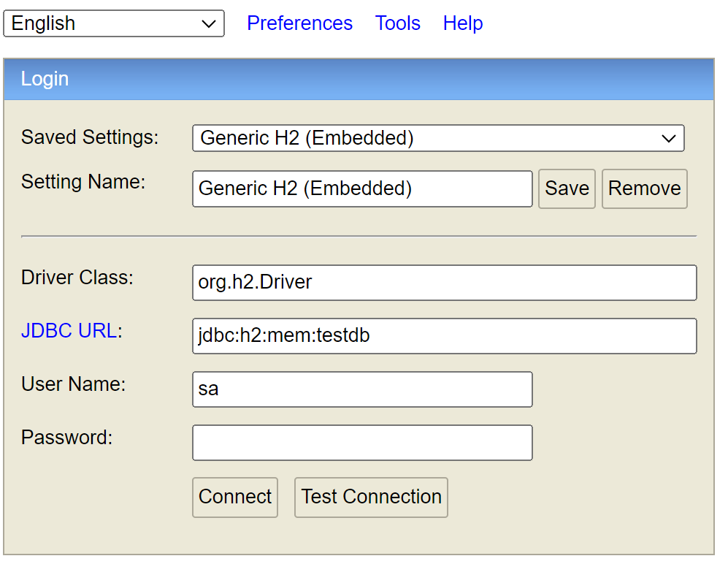Image resolution: width=728 pixels, height=564 pixels.
Task: Click the JDBC URL input field
Action: [x=445, y=336]
